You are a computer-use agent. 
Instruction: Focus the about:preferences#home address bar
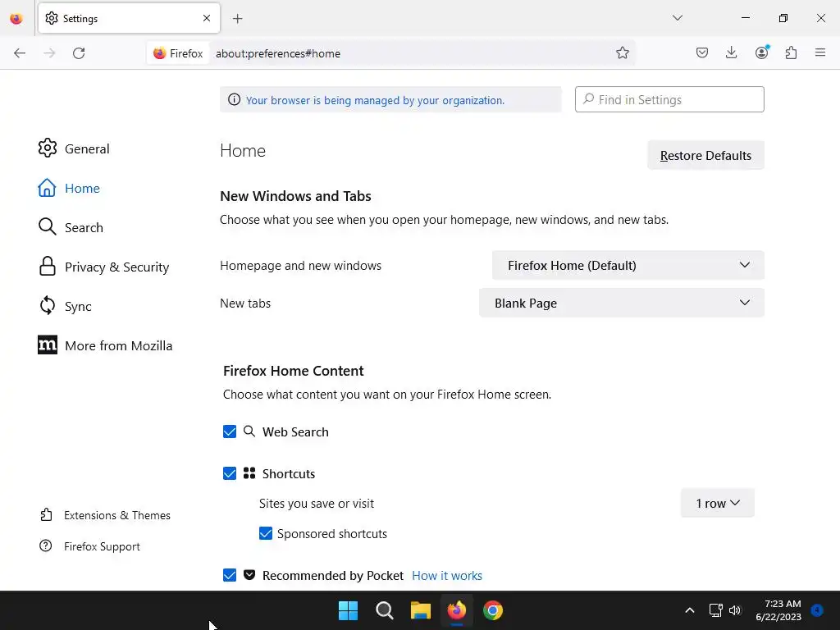click(410, 53)
